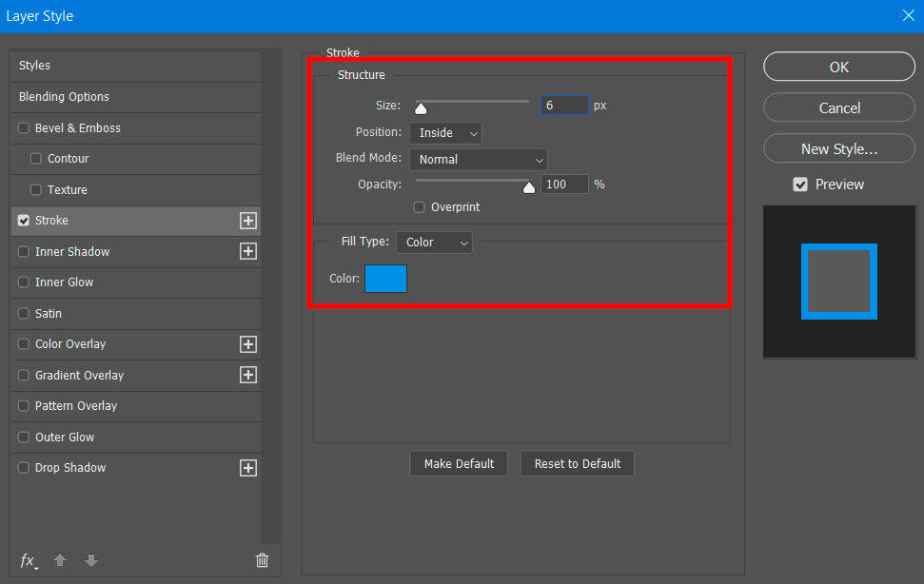Select the Inner Glow effect row
The width and height of the screenshot is (924, 584).
point(136,282)
